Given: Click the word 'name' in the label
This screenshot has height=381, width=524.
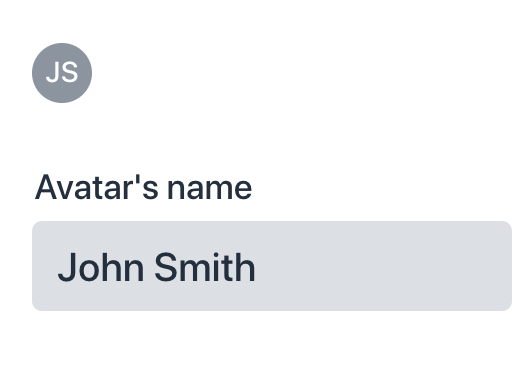Looking at the screenshot, I should (210, 190).
